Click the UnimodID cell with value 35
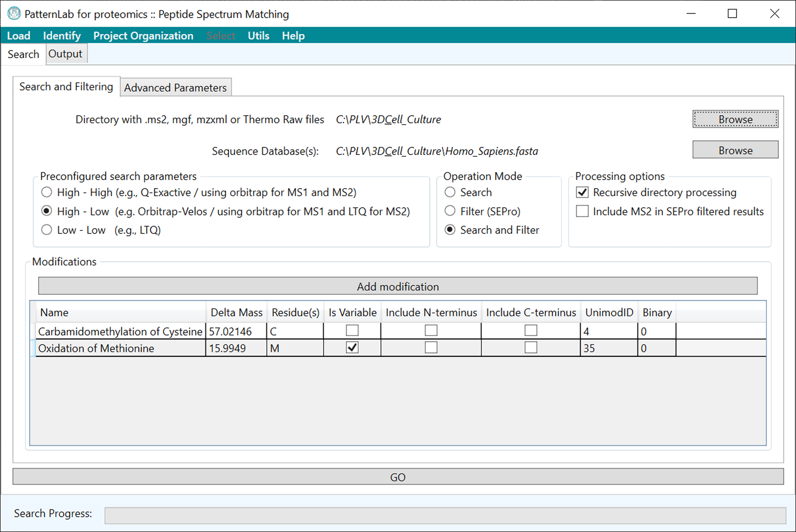796x532 pixels. point(609,348)
